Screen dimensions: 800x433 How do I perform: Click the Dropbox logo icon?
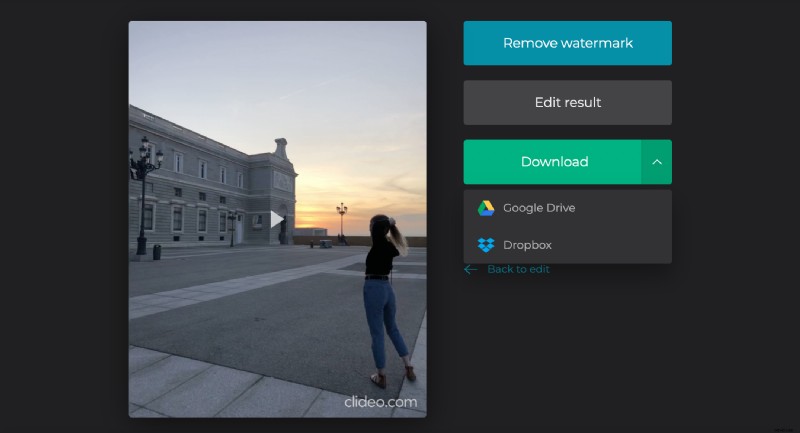coord(486,245)
